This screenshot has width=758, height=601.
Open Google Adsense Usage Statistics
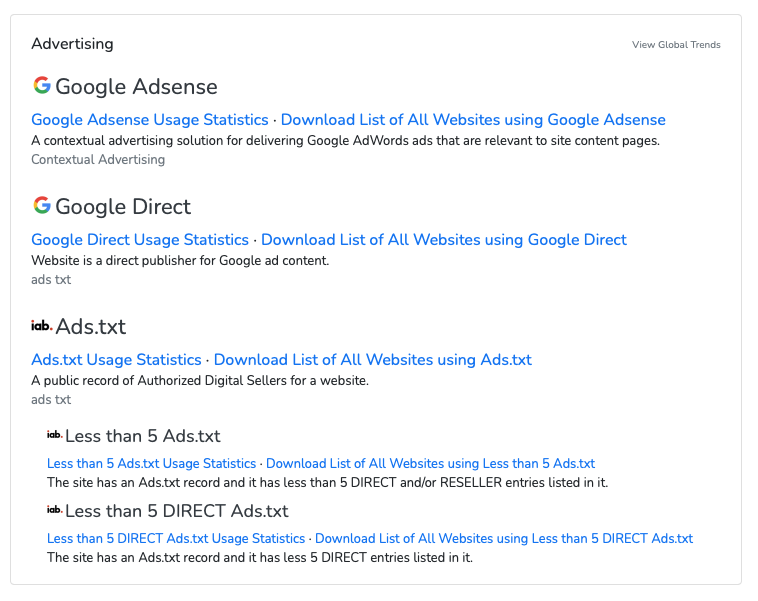point(150,119)
